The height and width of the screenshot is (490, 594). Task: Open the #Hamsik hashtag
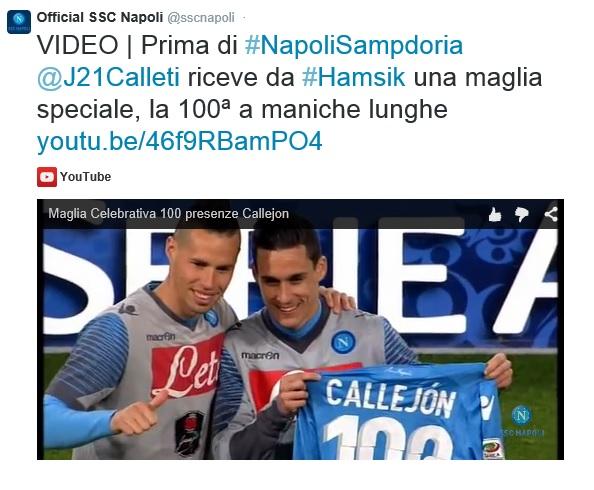(x=354, y=77)
